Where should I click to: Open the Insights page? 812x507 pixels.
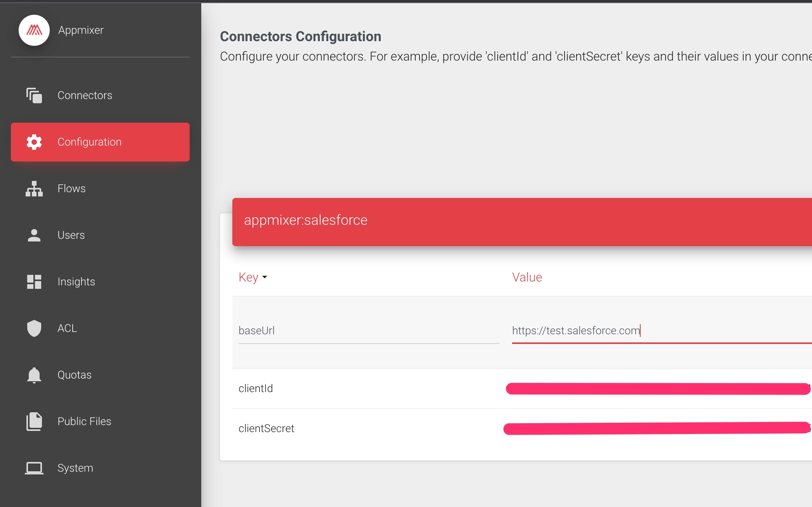tap(76, 282)
